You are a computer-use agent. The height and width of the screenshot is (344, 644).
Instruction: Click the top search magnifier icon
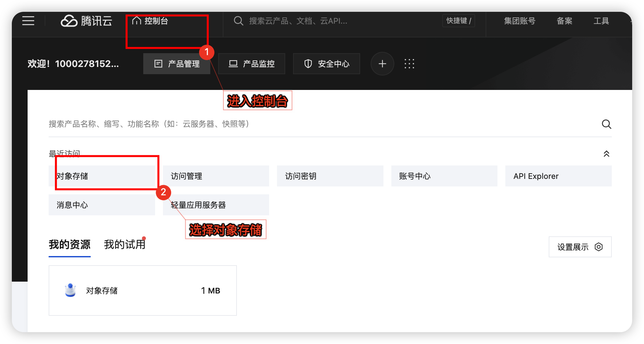click(239, 21)
